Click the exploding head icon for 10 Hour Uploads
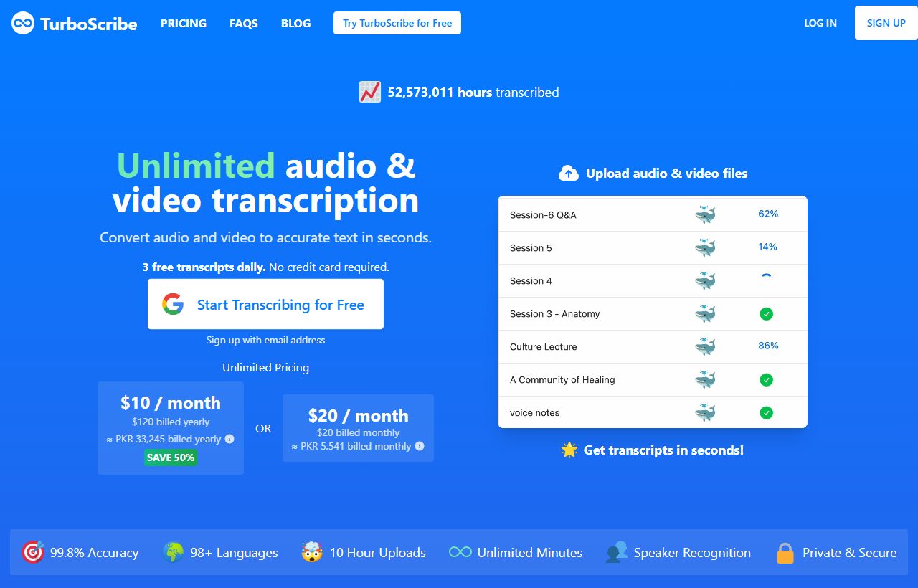 click(312, 552)
